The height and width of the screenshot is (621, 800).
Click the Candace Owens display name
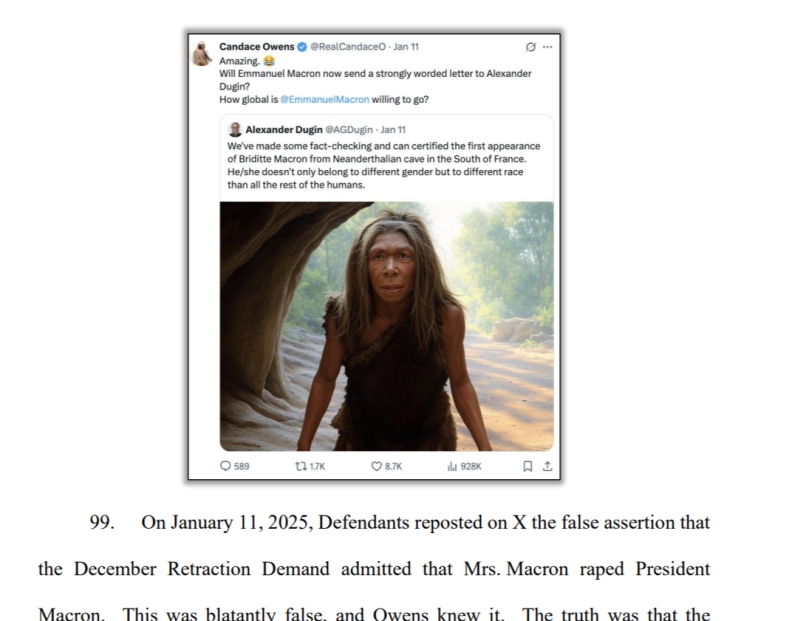[257, 46]
